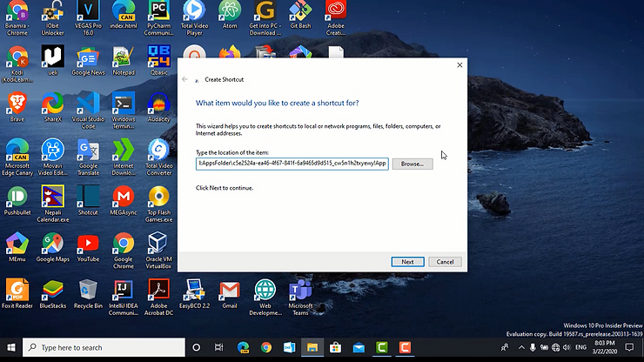The image size is (644, 362).
Task: Select the Brave browser desktop icon
Action: pyautogui.click(x=17, y=107)
